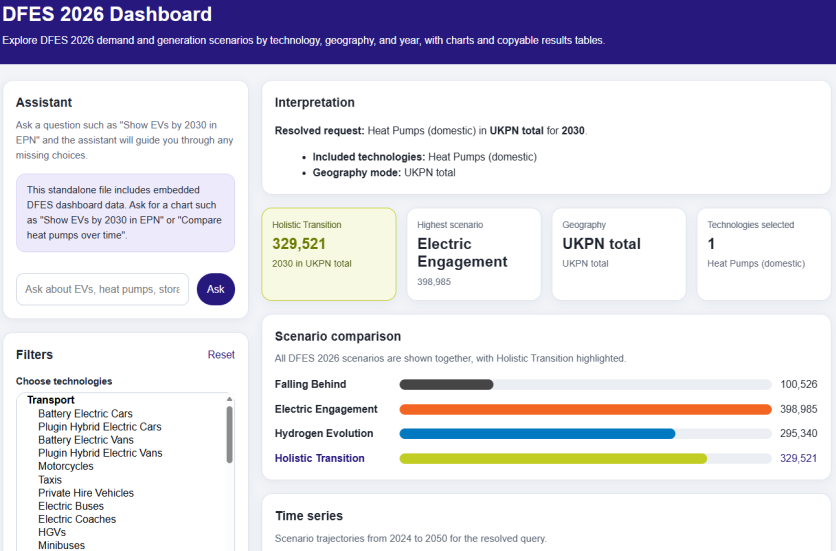Click the value 398,985 in scenario comparison
Image resolution: width=836 pixels, height=551 pixels.
[x=799, y=409]
